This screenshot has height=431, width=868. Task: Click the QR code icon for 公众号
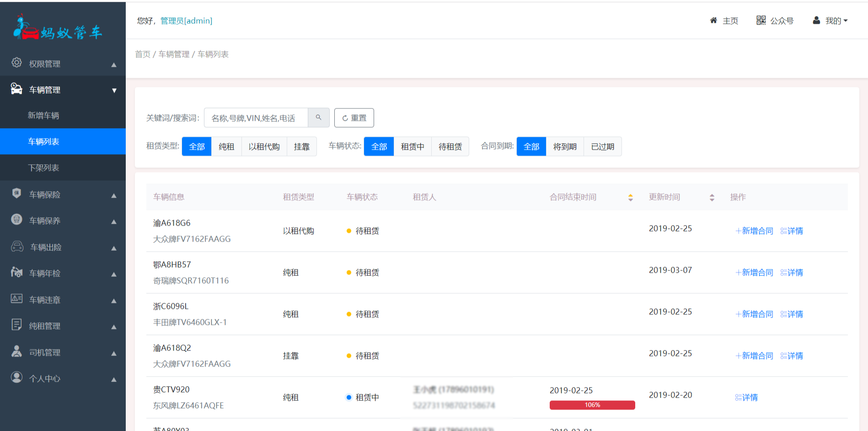pyautogui.click(x=761, y=20)
